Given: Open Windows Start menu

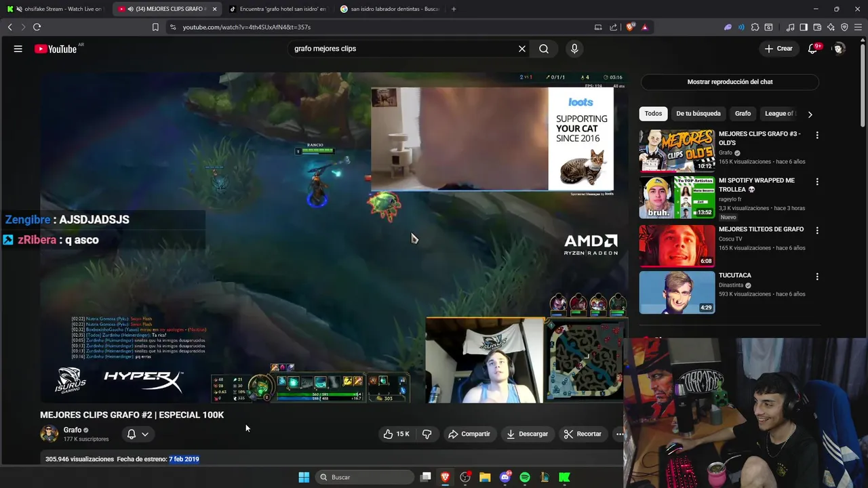Looking at the screenshot, I should click(304, 477).
